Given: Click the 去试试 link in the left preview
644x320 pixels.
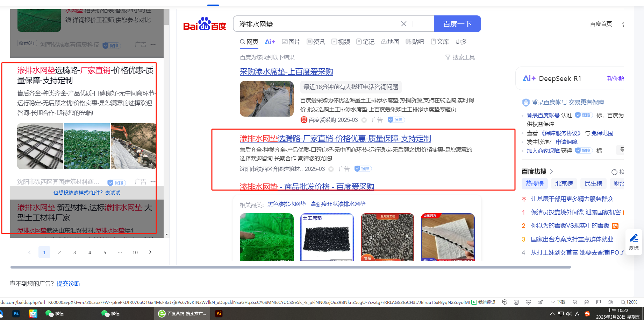Looking at the screenshot, I should (113, 193).
